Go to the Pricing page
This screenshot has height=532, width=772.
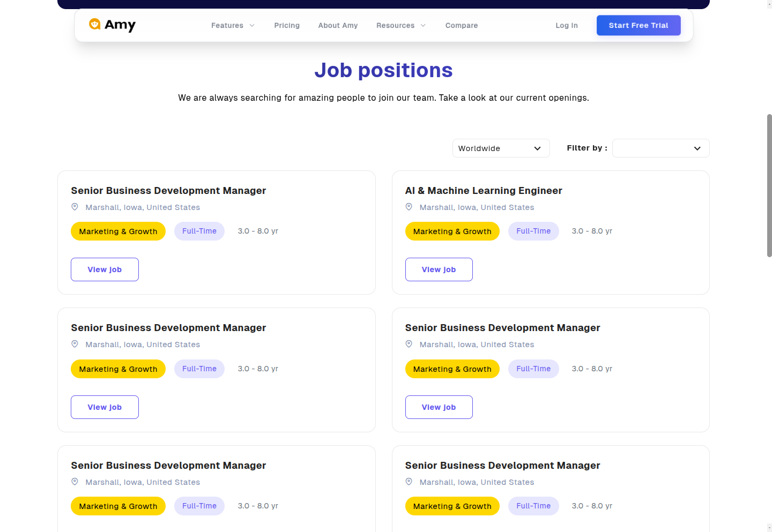tap(287, 26)
